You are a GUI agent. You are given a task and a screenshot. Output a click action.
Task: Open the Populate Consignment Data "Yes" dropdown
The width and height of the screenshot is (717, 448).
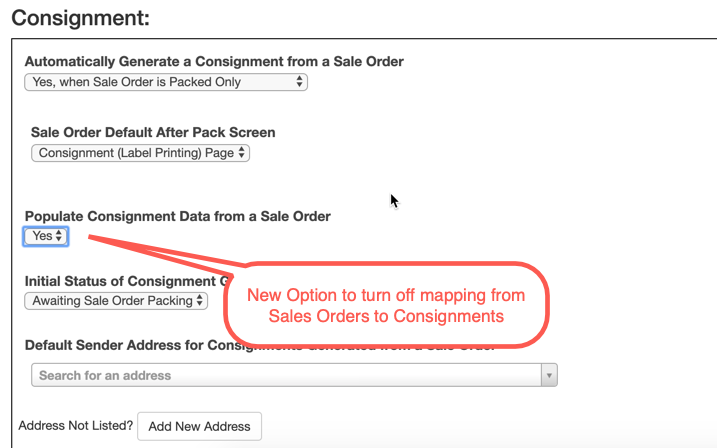46,236
